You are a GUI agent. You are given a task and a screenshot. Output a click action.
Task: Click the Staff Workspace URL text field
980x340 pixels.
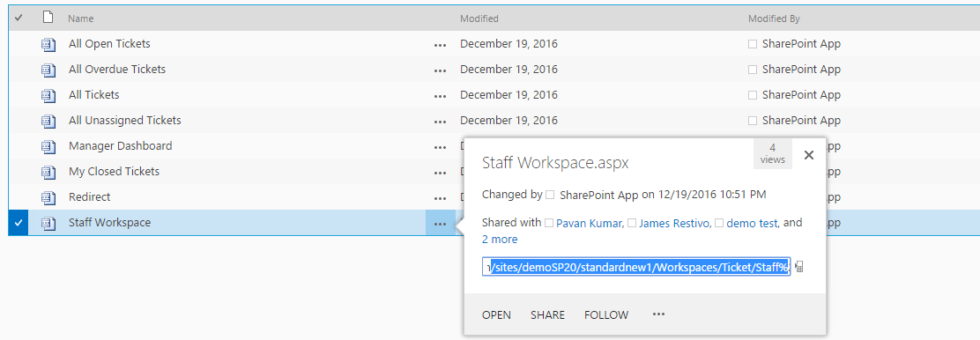636,267
